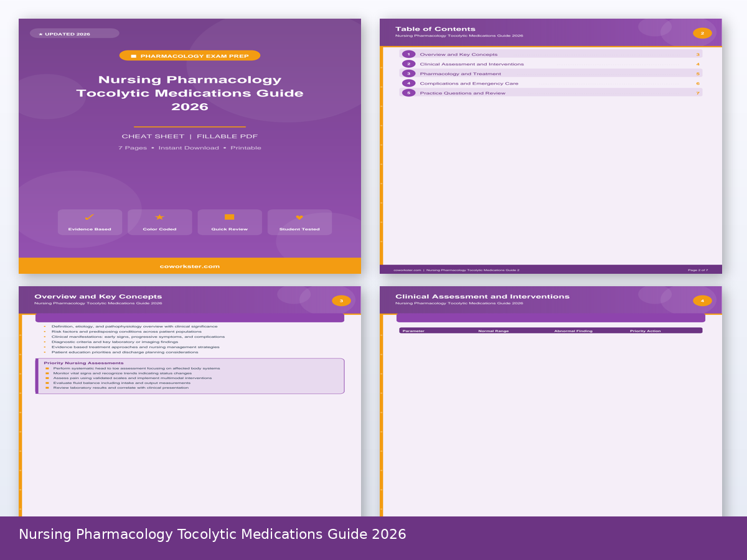This screenshot has width=747, height=560.
Task: Enable the Pharmacology Exam Prep badge
Action: point(190,55)
